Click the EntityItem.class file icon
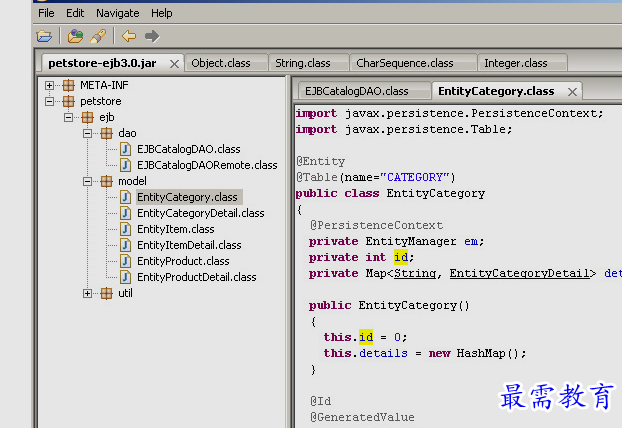Image resolution: width=622 pixels, height=428 pixels. 125,229
